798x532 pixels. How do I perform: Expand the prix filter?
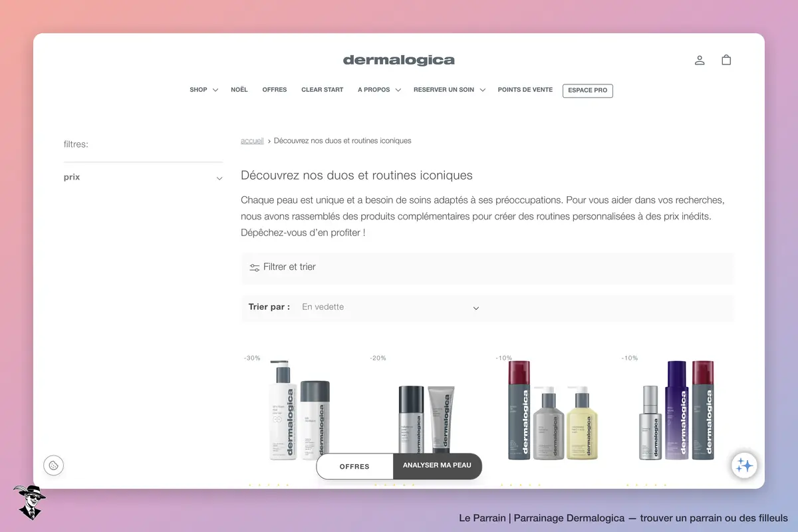pyautogui.click(x=143, y=178)
